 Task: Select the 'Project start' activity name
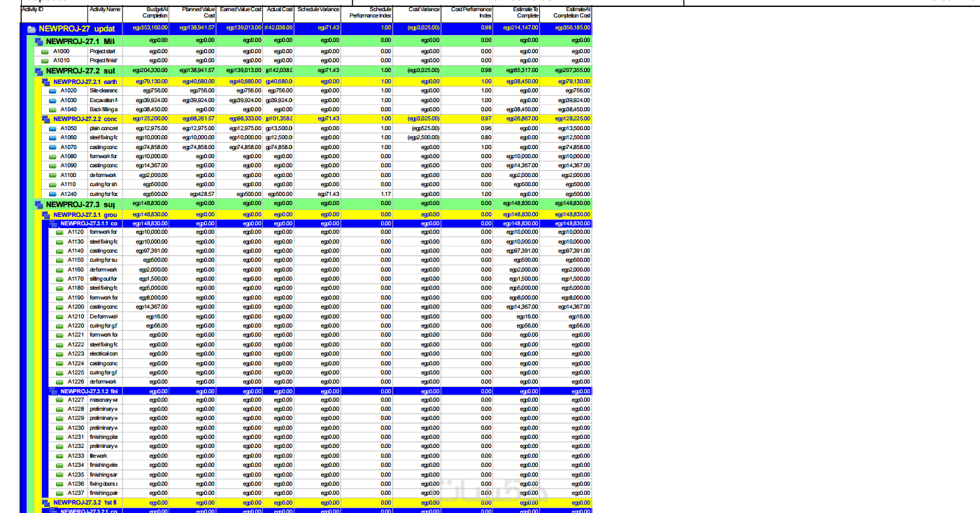tap(102, 52)
